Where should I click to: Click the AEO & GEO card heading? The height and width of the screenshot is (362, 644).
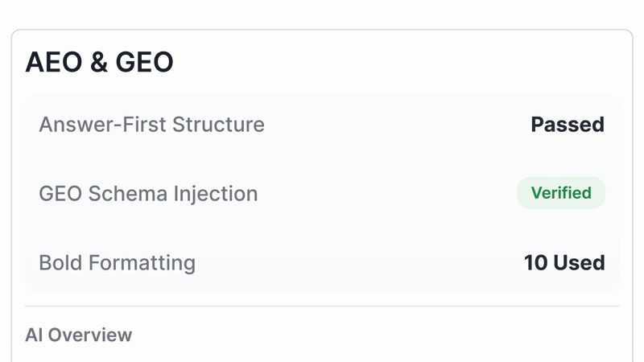(99, 62)
